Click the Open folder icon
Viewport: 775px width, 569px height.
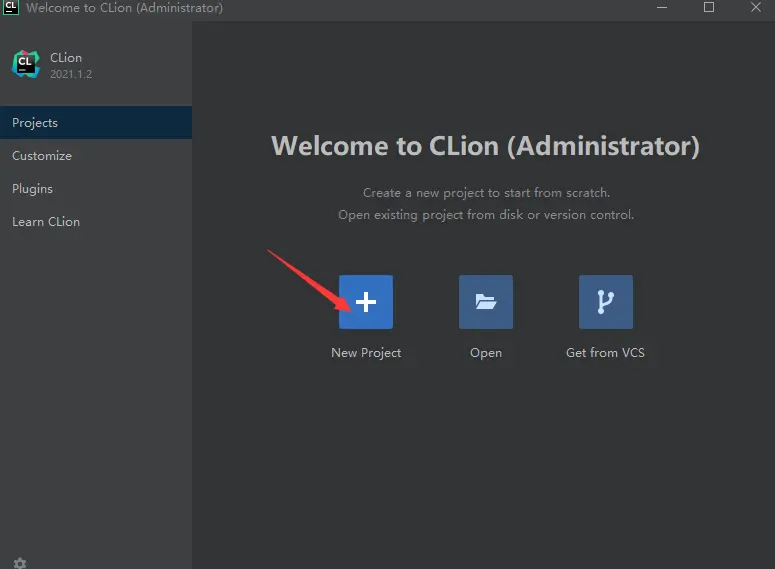point(486,302)
